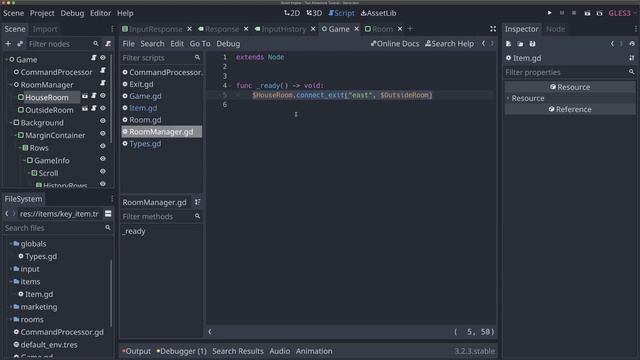The width and height of the screenshot is (640, 360).
Task: Expand the rooms folder
Action: coord(11,320)
